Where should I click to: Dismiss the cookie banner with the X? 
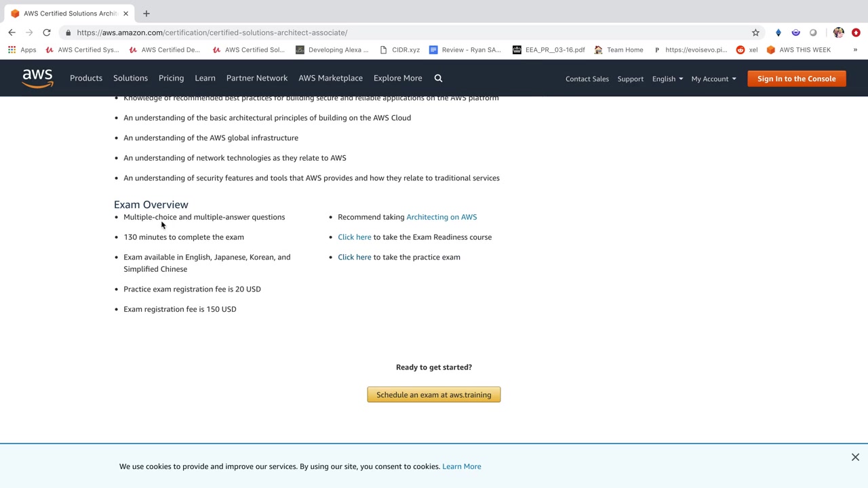(x=855, y=457)
